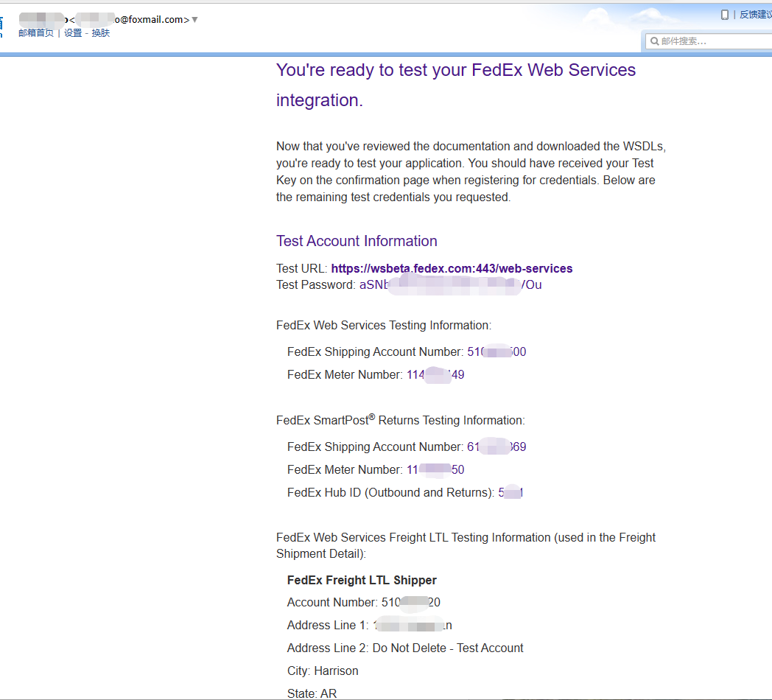This screenshot has height=700, width=772.
Task: Open the account dropdown arrow beside the email address
Action: coord(195,20)
